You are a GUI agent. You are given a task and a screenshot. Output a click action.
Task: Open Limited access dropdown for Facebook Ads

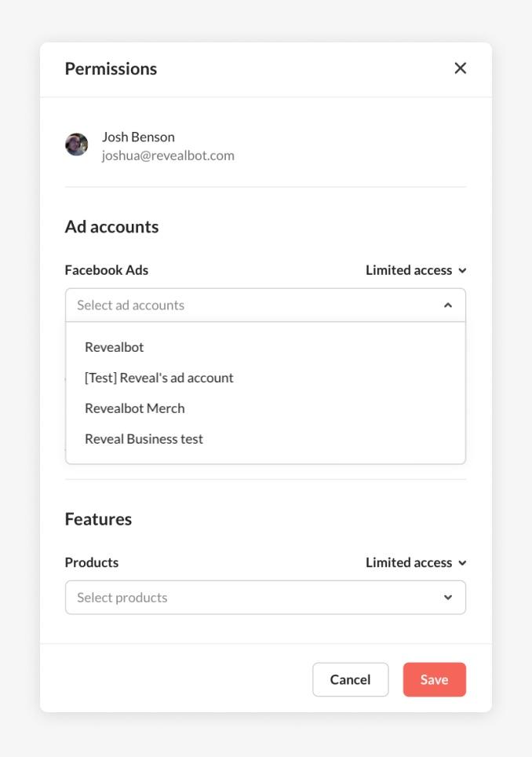click(409, 270)
